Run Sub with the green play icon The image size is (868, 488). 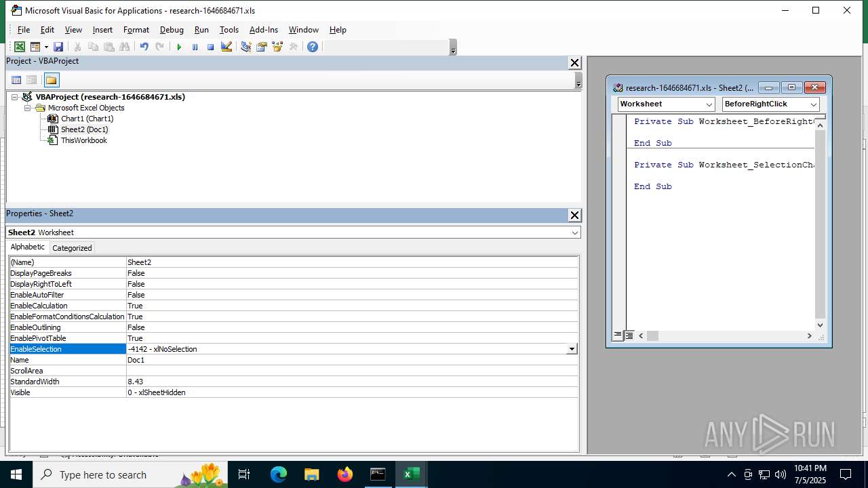(x=179, y=47)
